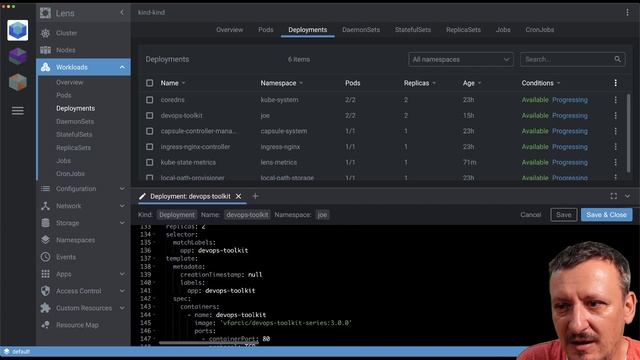Sort the table by Name column
Image resolution: width=640 pixels, height=360 pixels.
(x=173, y=83)
